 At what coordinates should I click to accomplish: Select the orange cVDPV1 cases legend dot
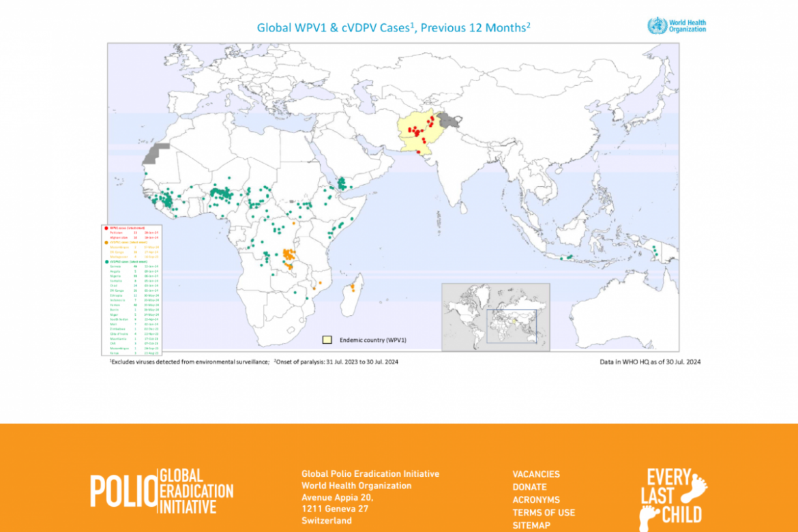coord(106,243)
